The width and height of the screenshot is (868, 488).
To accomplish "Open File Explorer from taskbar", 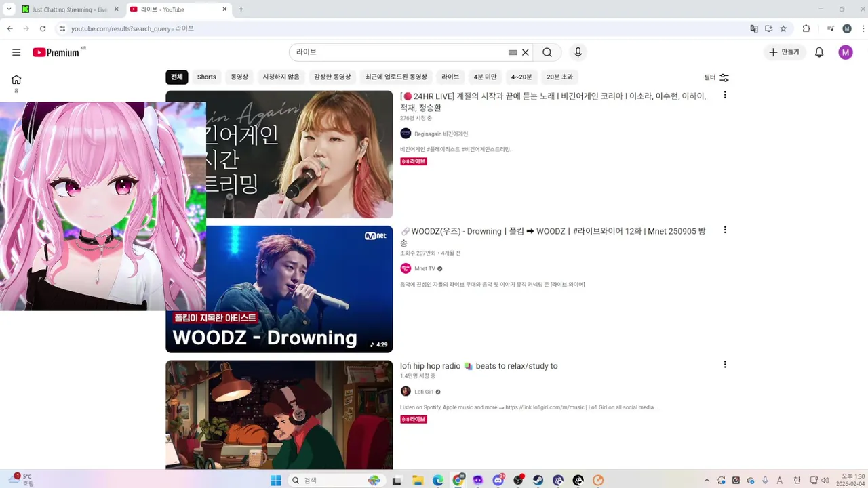I will (418, 481).
